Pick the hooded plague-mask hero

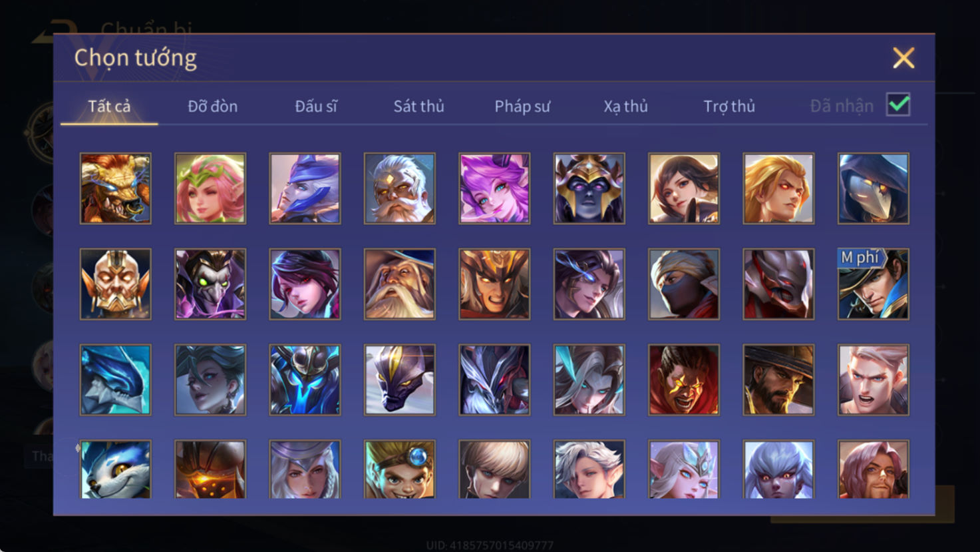(x=874, y=188)
